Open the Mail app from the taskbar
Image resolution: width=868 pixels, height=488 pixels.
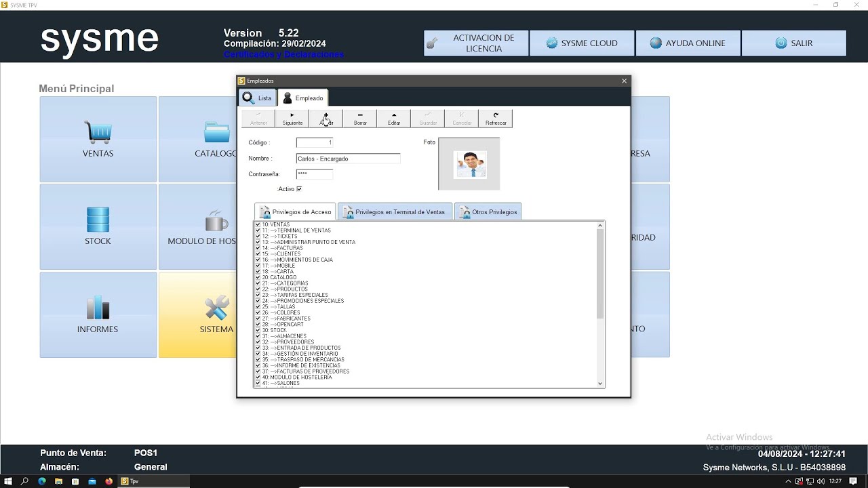[92, 481]
